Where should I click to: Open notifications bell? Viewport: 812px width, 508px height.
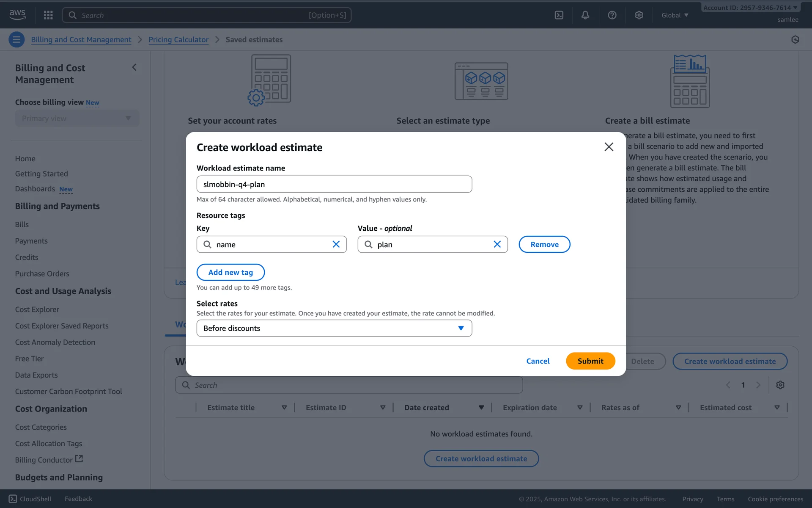[x=585, y=15]
